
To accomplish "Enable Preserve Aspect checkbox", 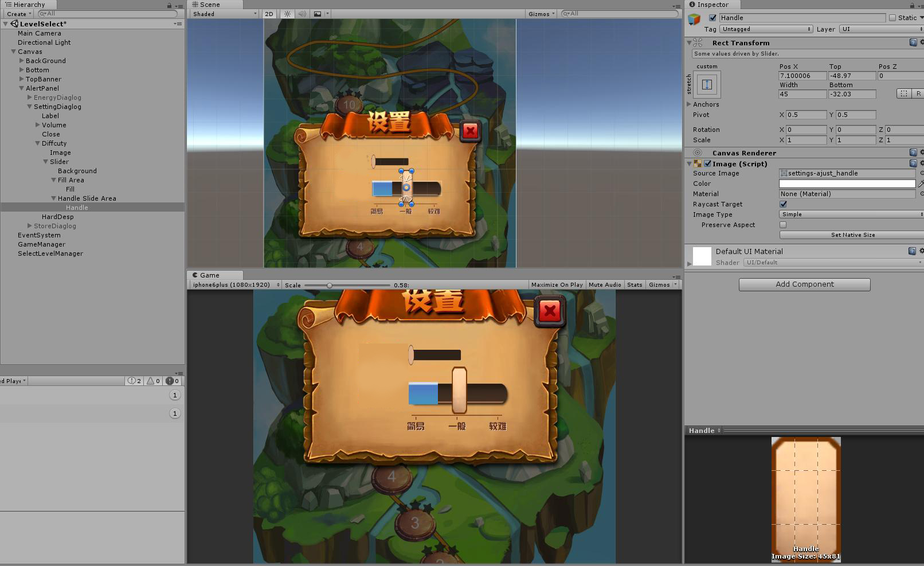I will [x=783, y=225].
